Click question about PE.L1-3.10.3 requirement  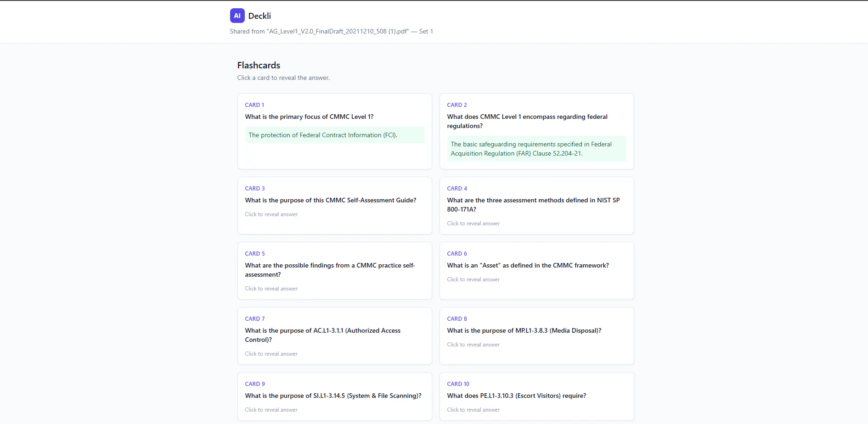517,396
